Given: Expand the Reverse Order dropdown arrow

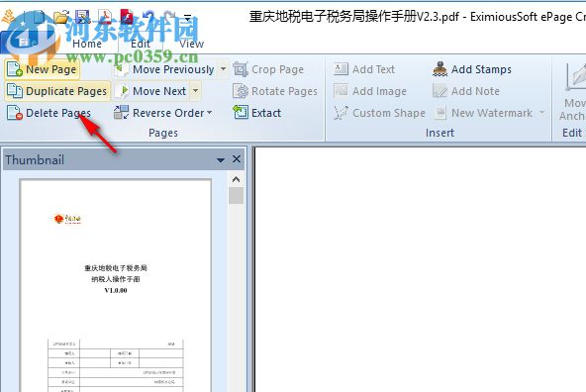Looking at the screenshot, I should click(x=209, y=113).
